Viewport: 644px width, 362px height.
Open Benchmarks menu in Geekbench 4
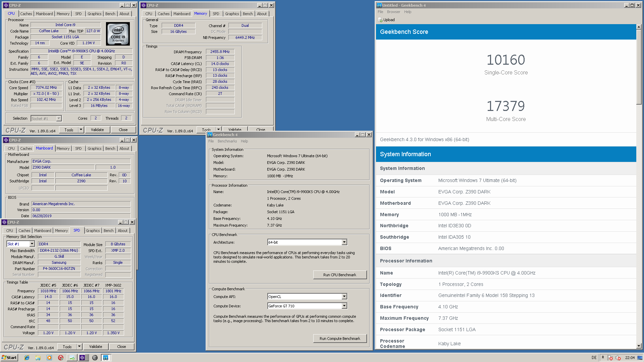tap(227, 141)
